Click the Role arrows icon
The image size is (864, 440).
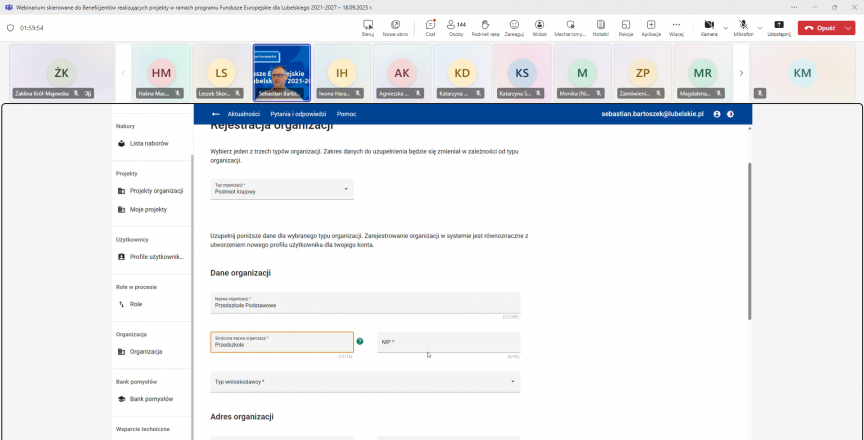tap(121, 305)
